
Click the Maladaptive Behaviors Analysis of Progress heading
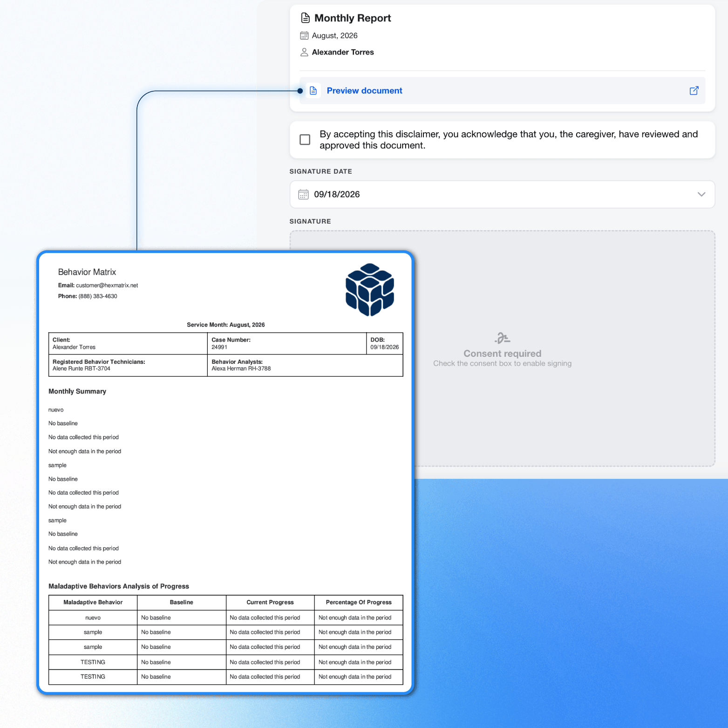point(119,586)
